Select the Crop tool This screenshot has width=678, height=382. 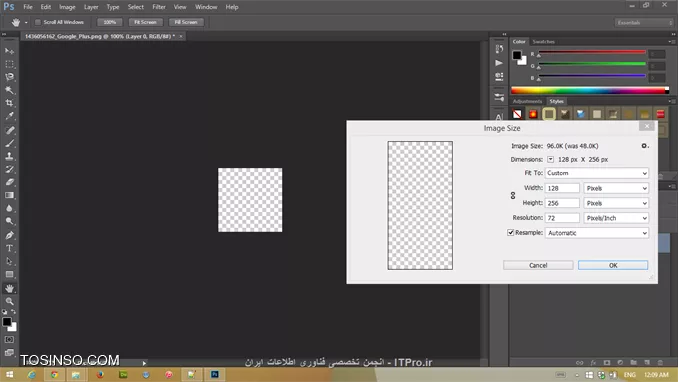pos(9,103)
